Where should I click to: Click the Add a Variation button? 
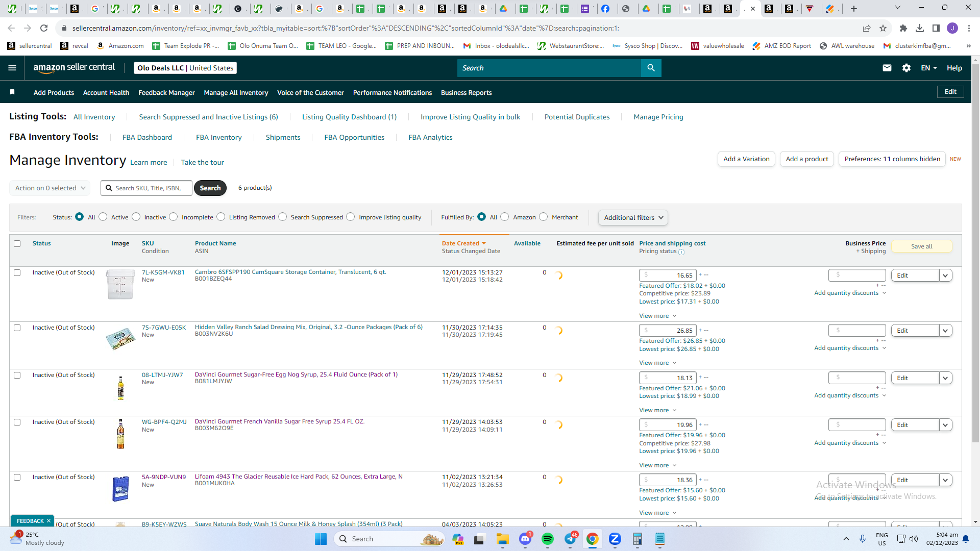click(x=746, y=159)
